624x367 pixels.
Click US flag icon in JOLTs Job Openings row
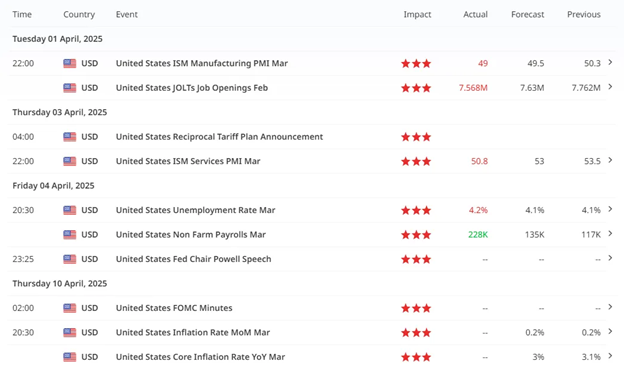70,88
